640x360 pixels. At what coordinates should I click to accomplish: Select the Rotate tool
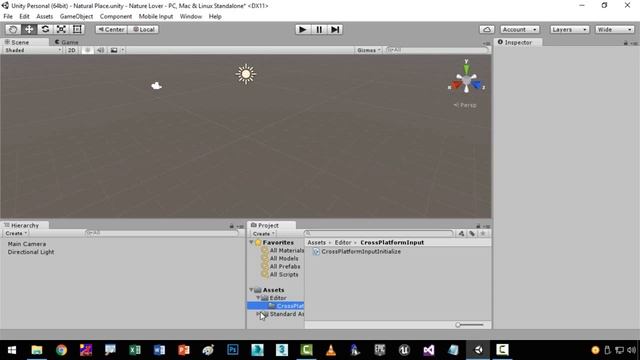click(45, 29)
